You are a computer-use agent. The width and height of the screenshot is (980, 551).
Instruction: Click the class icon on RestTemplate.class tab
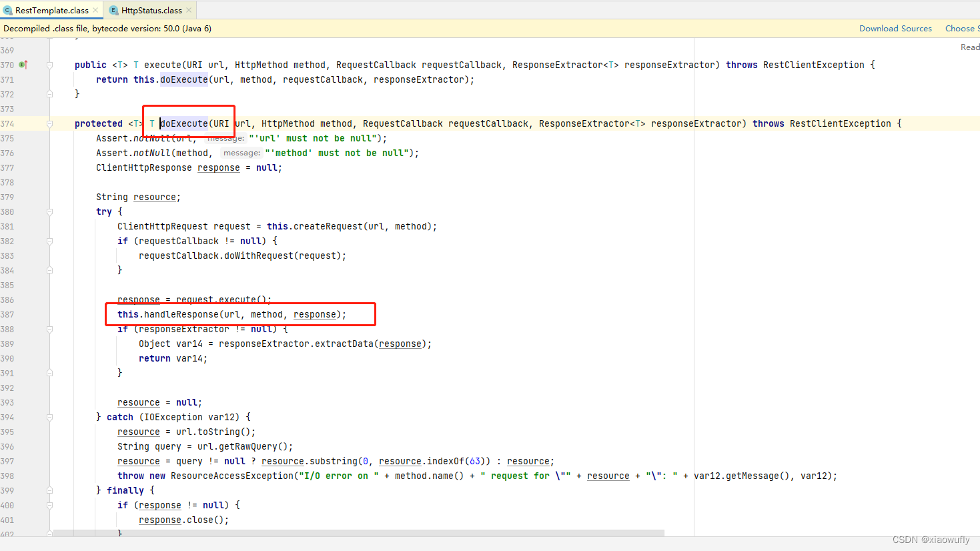point(7,10)
